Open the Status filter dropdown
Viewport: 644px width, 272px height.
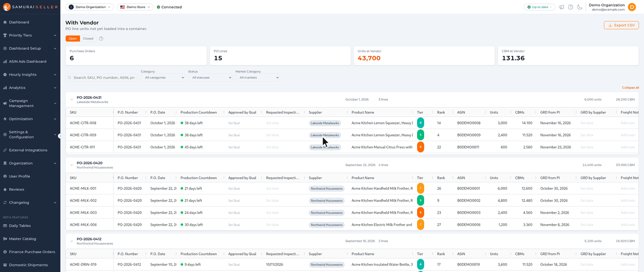[210, 78]
